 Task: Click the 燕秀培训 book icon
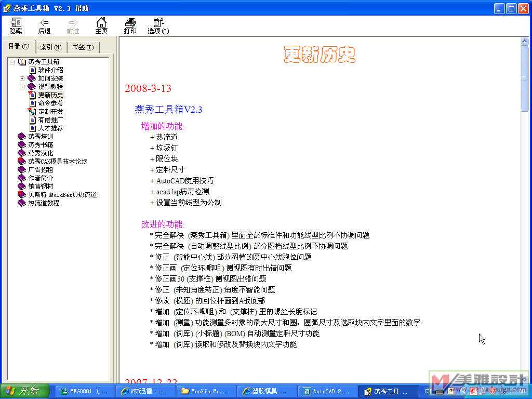point(22,137)
